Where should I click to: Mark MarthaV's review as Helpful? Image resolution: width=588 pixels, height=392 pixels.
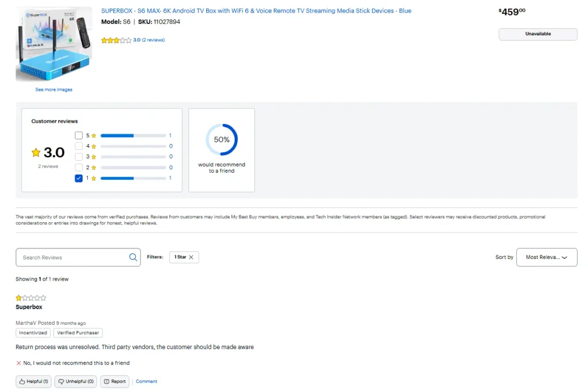(x=33, y=382)
